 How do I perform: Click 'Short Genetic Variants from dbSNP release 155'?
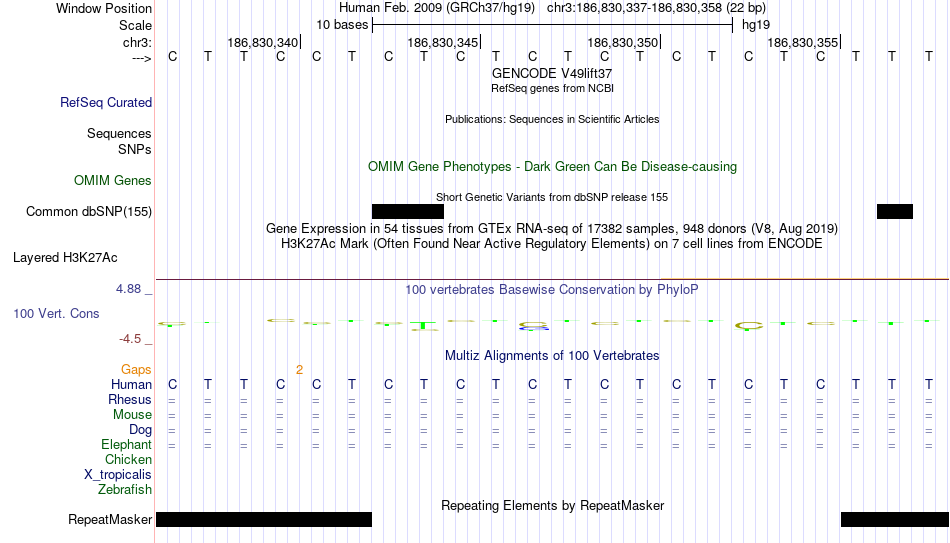point(552,198)
